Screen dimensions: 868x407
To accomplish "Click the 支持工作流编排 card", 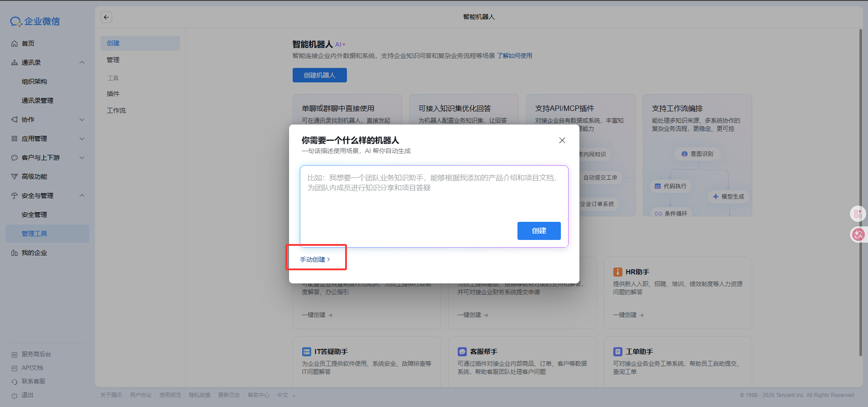I will (x=697, y=155).
